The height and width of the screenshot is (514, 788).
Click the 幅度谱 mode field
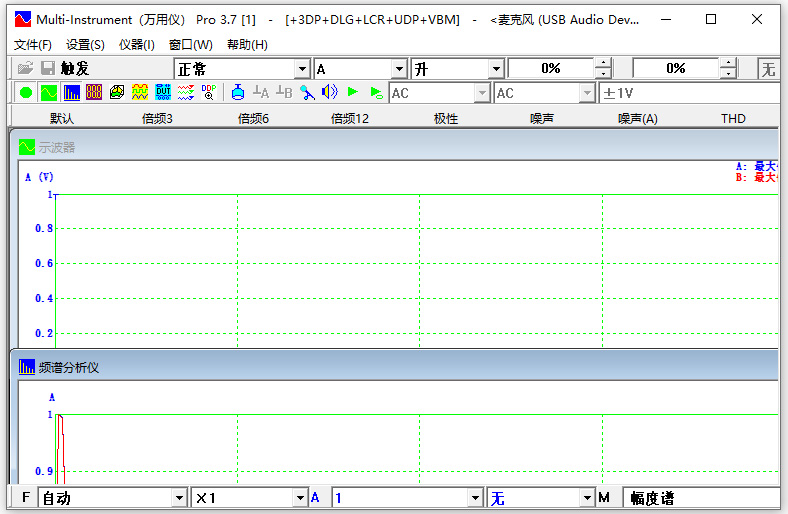[702, 498]
